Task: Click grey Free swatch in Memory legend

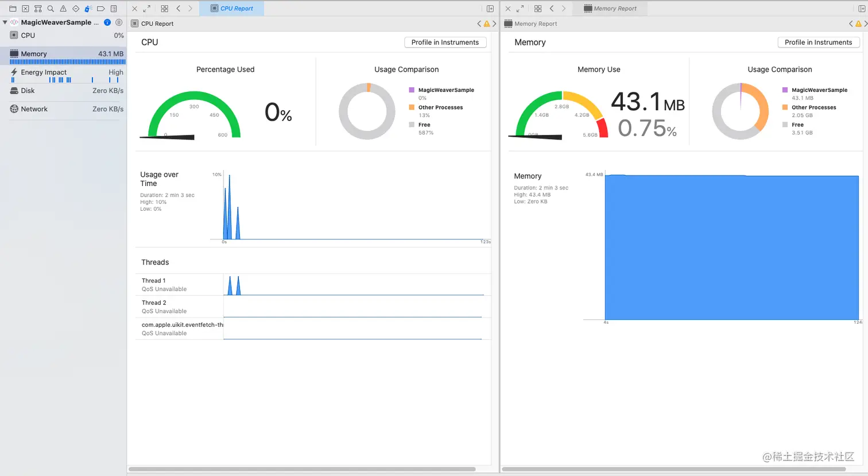Action: pyautogui.click(x=785, y=125)
